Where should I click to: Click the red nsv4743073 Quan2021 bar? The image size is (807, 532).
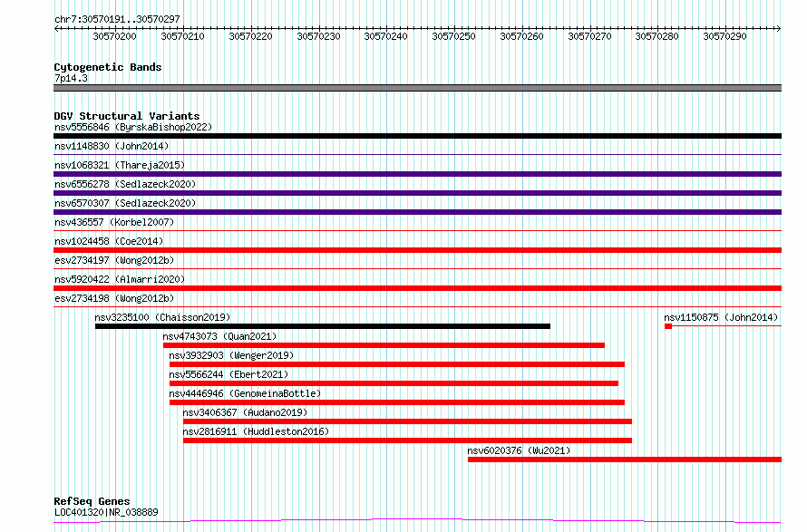click(x=384, y=345)
